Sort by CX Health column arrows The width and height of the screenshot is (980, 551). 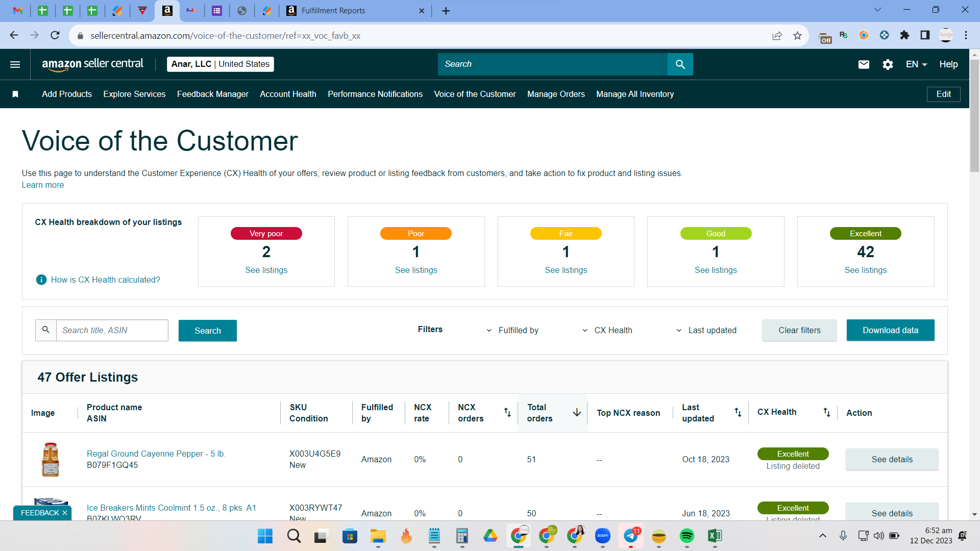(x=827, y=412)
